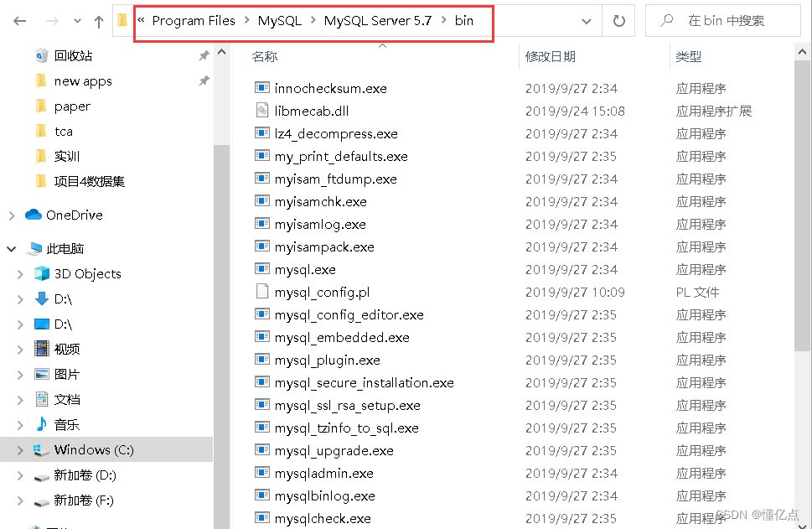This screenshot has height=529, width=812.
Task: Select mysql_config.pl file icon
Action: 262,291
